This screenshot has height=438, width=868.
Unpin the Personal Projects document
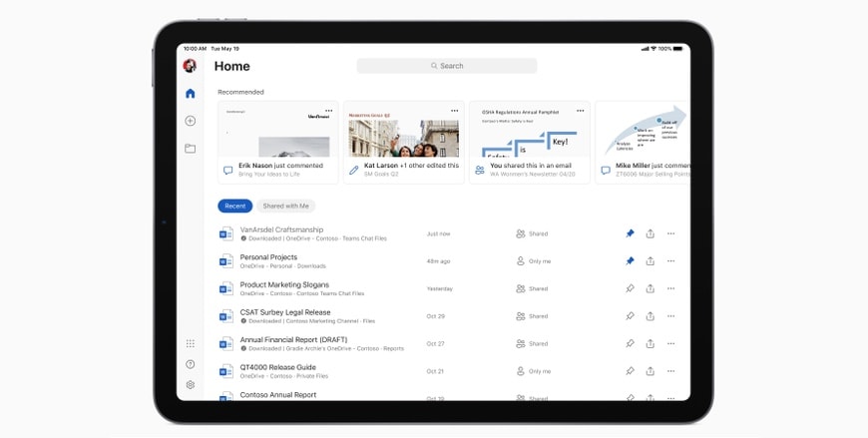[x=630, y=261]
